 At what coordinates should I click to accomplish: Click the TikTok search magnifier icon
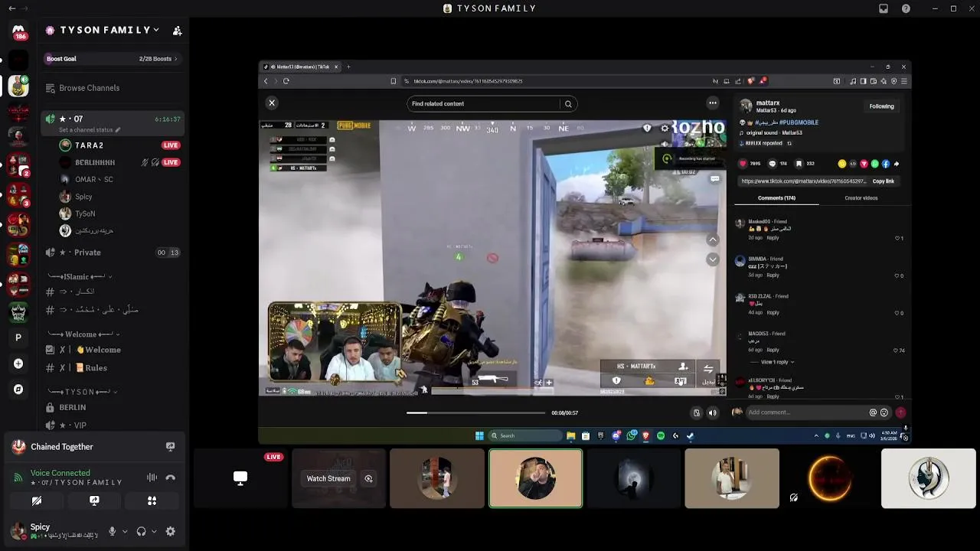[568, 104]
